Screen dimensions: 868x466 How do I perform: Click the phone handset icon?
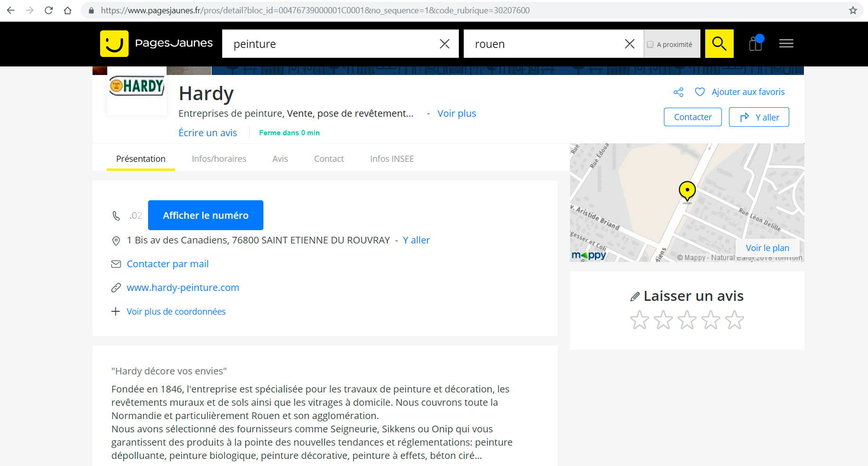tap(116, 216)
